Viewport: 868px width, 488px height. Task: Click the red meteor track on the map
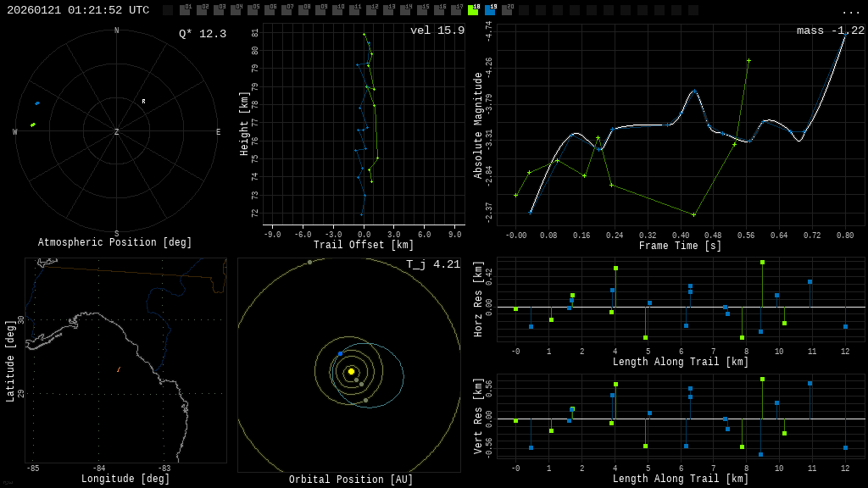tap(119, 369)
